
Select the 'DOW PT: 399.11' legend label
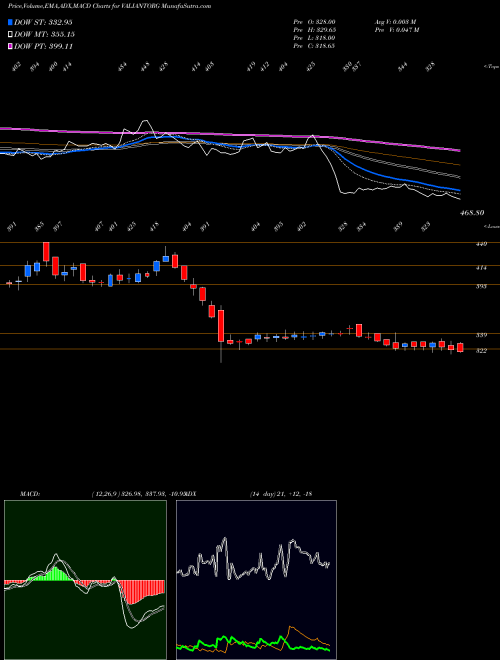(43, 46)
